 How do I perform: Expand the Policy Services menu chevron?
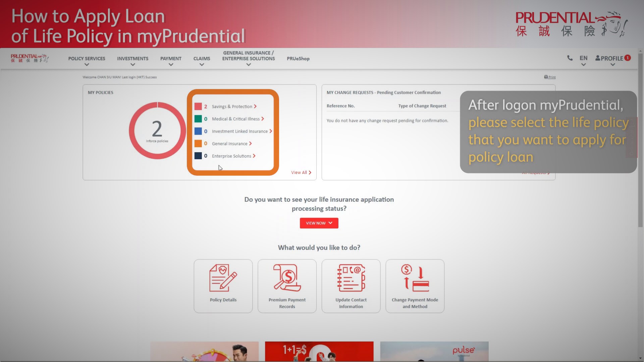click(87, 65)
